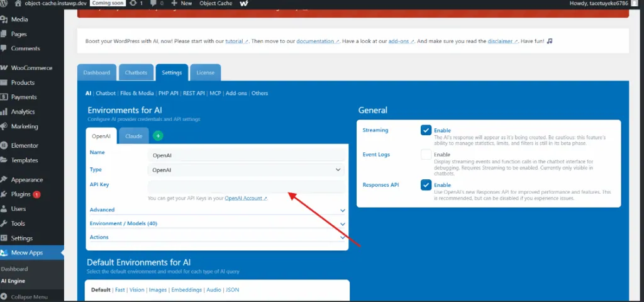Click the W icon in the admin bar

tap(243, 3)
